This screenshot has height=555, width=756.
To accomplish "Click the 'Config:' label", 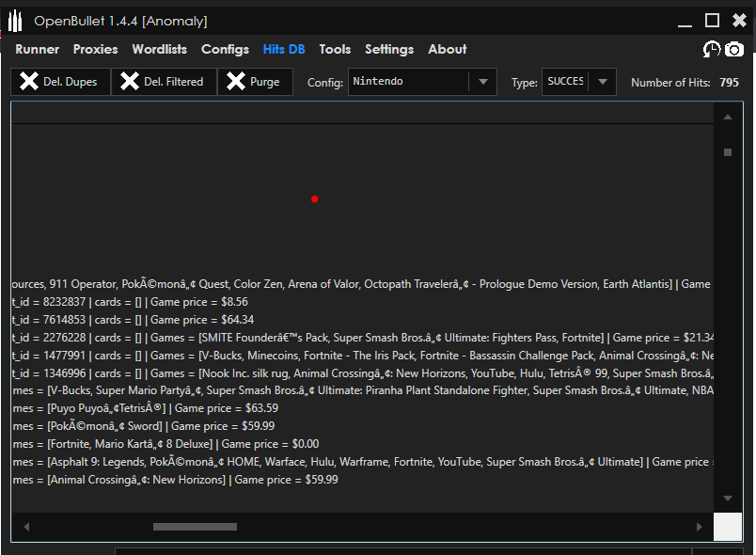I will pyautogui.click(x=325, y=83).
